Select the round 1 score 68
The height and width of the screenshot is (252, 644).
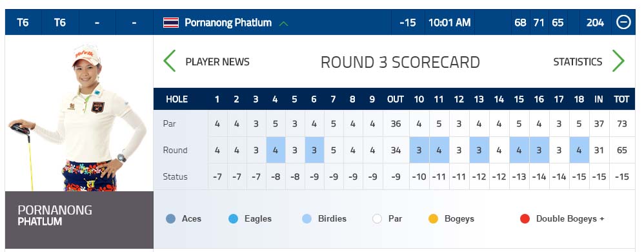(x=520, y=23)
